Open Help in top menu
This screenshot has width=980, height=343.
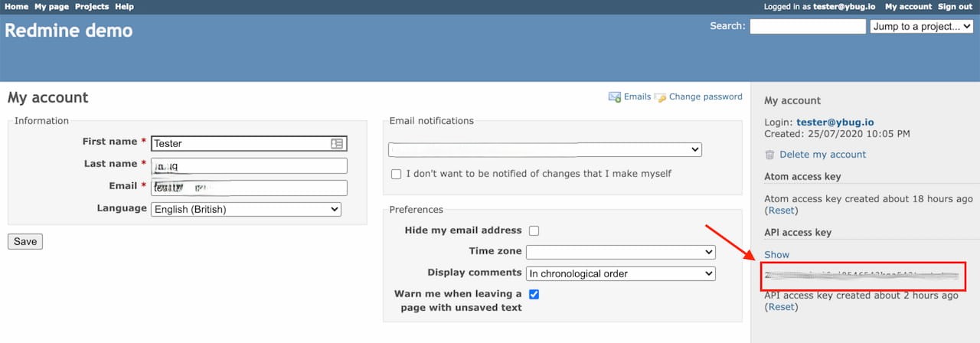pos(124,6)
